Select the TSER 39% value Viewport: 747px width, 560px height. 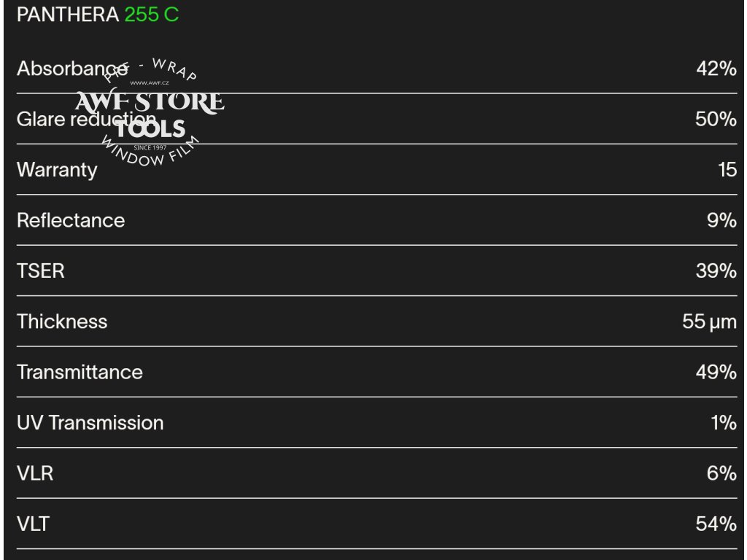tap(716, 271)
